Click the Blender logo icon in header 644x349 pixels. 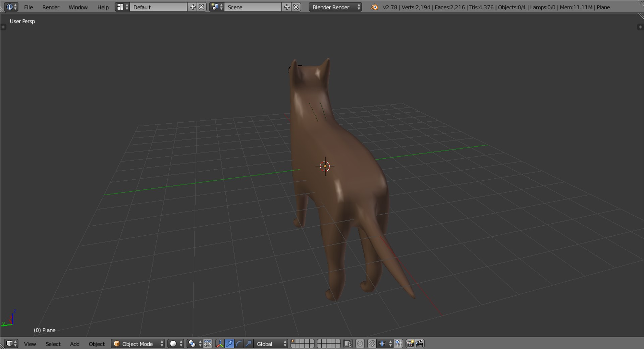(x=374, y=7)
